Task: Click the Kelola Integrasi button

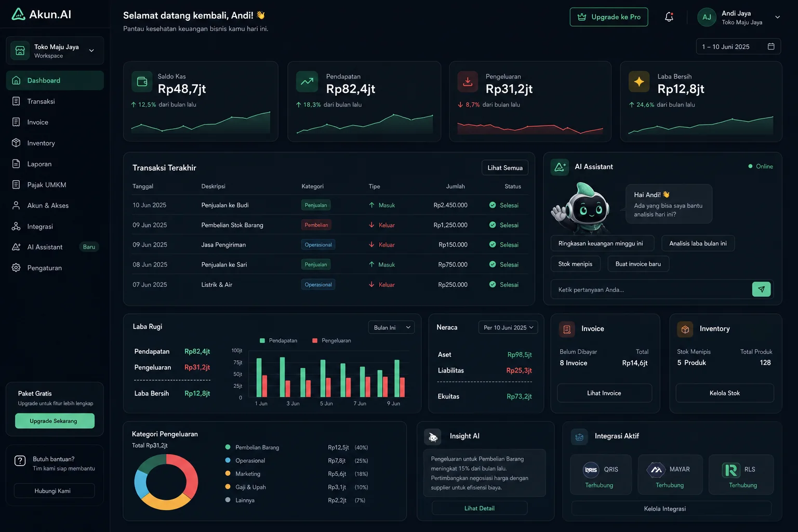Action: coord(671,508)
